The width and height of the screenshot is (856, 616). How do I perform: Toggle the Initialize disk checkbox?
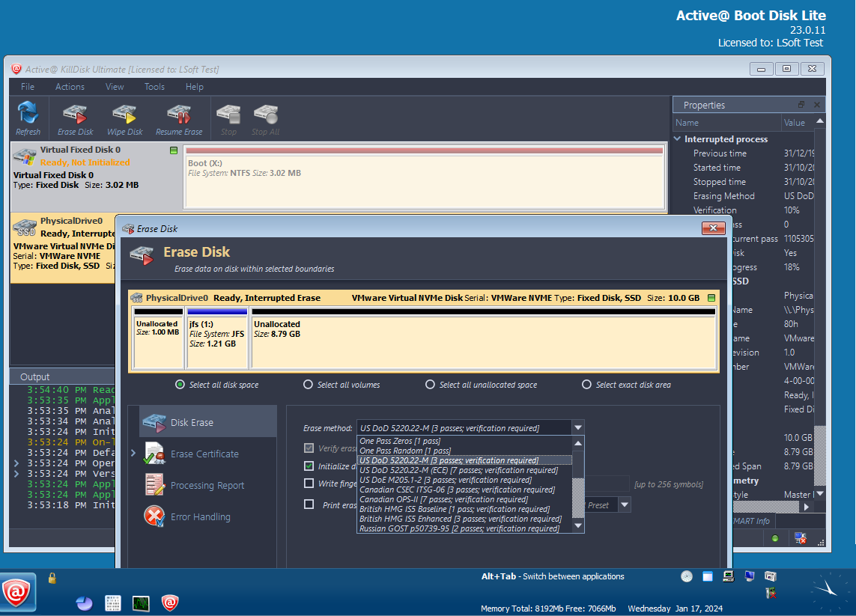(x=309, y=466)
